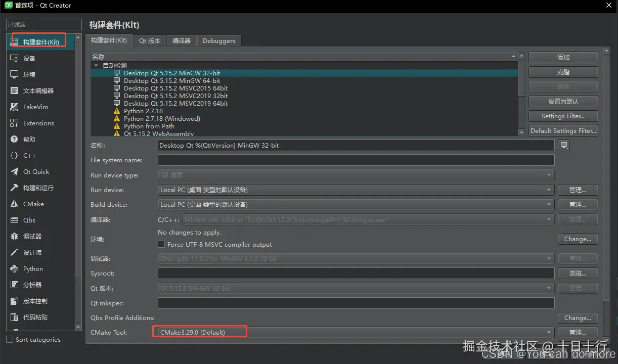This screenshot has height=364, width=618.
Task: Open the 文本编辑器 category icon
Action: coord(14,90)
